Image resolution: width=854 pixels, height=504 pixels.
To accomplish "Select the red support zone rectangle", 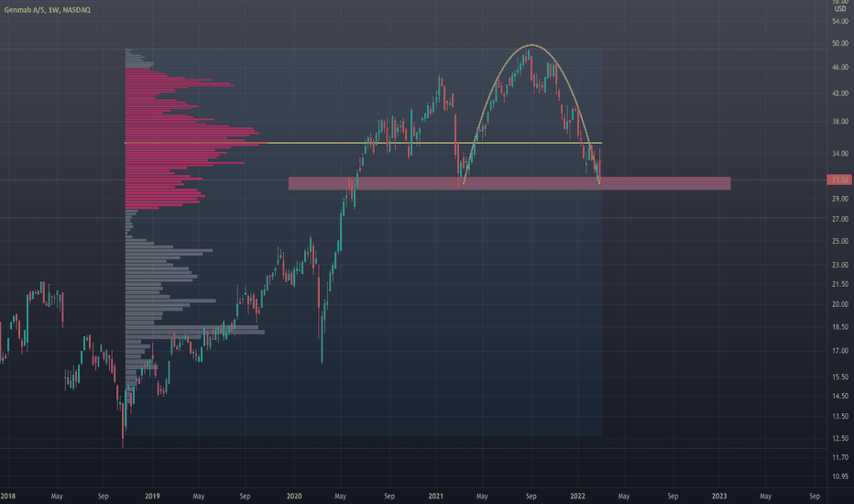I will pyautogui.click(x=509, y=183).
